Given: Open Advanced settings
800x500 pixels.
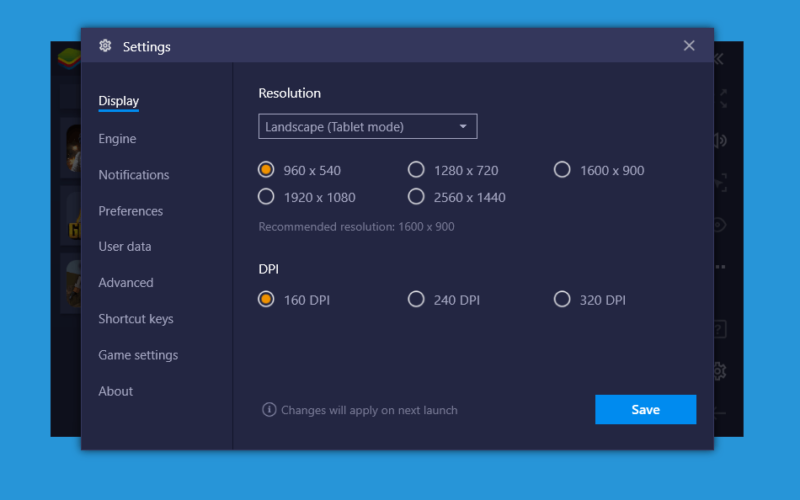Looking at the screenshot, I should pyautogui.click(x=126, y=282).
